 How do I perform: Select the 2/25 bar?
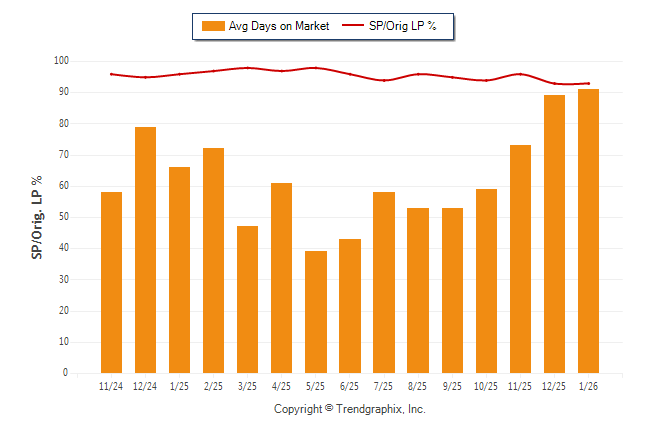[213, 260]
